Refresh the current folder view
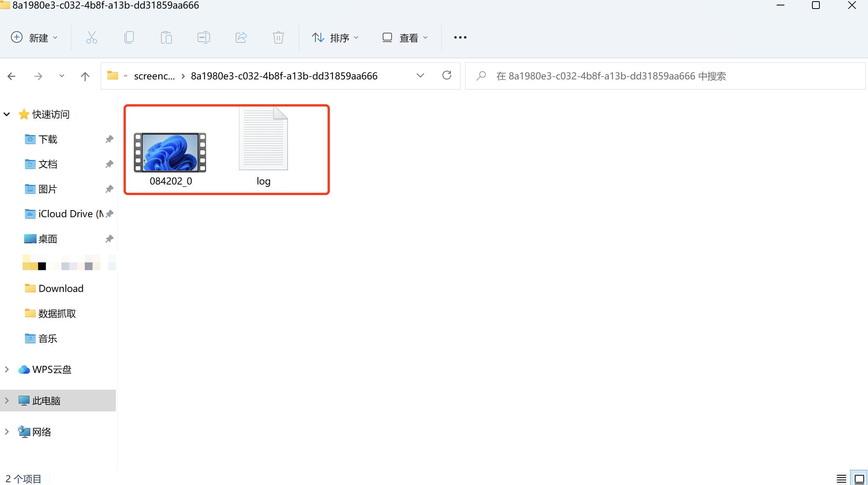The width and height of the screenshot is (868, 485). [x=447, y=75]
